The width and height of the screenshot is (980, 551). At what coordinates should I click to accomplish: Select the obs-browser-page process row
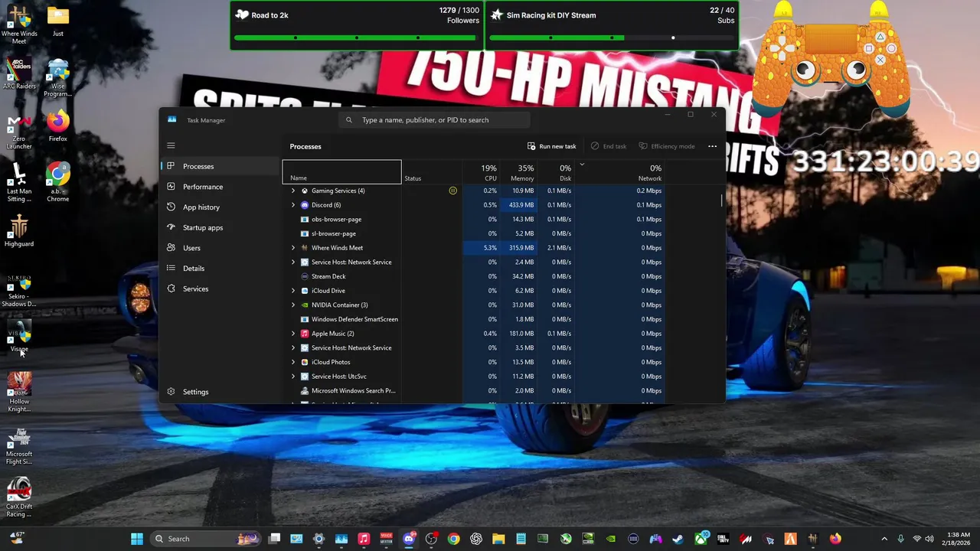pos(473,220)
